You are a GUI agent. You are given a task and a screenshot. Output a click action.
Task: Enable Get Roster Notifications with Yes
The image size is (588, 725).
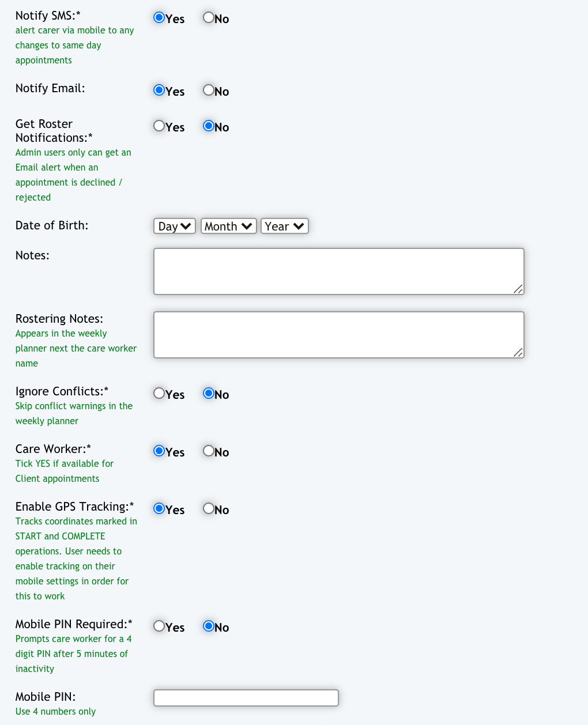click(159, 126)
